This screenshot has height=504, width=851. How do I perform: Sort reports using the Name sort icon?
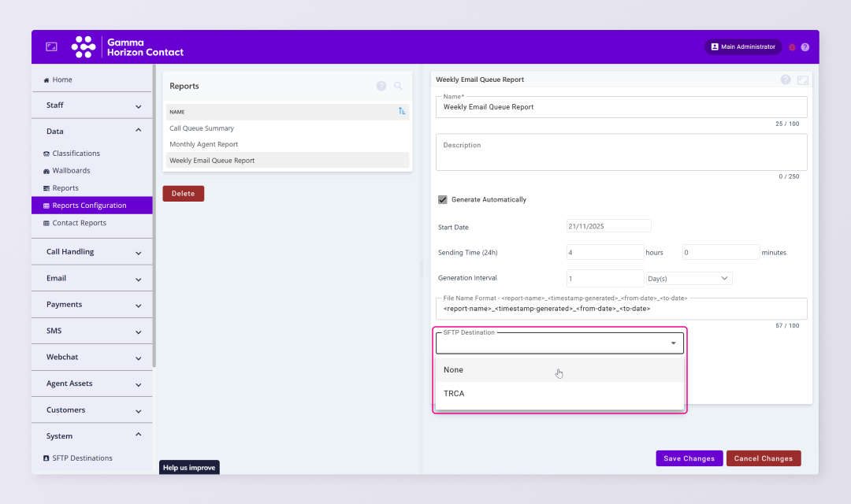tap(402, 112)
